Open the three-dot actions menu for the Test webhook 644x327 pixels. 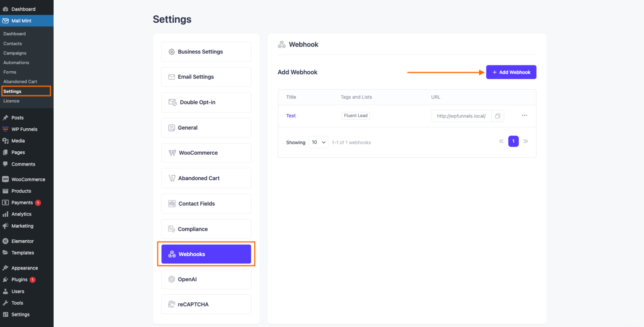coord(524,116)
